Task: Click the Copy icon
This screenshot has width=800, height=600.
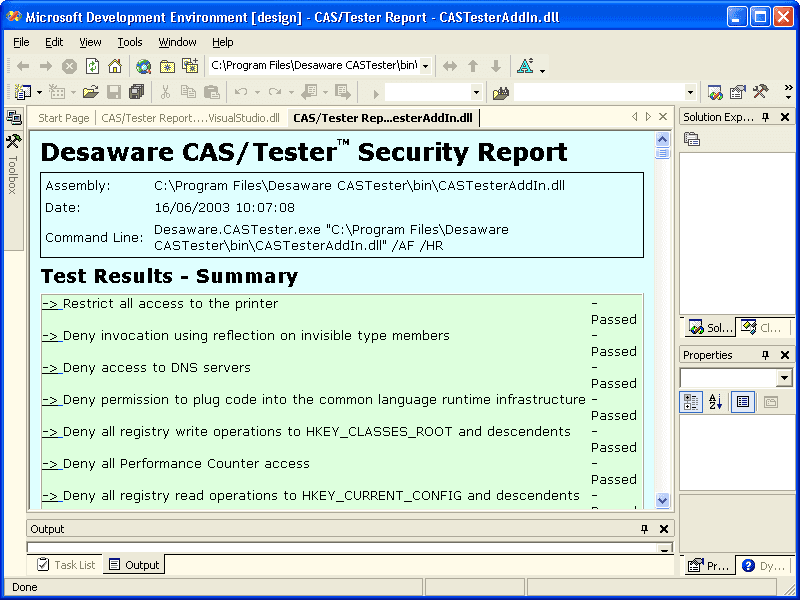Action: (188, 92)
